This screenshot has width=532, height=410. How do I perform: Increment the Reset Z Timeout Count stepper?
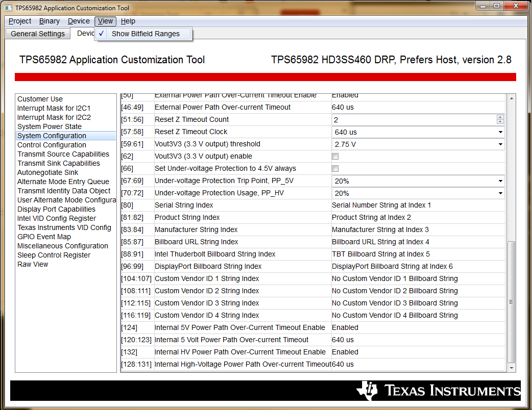(x=500, y=117)
